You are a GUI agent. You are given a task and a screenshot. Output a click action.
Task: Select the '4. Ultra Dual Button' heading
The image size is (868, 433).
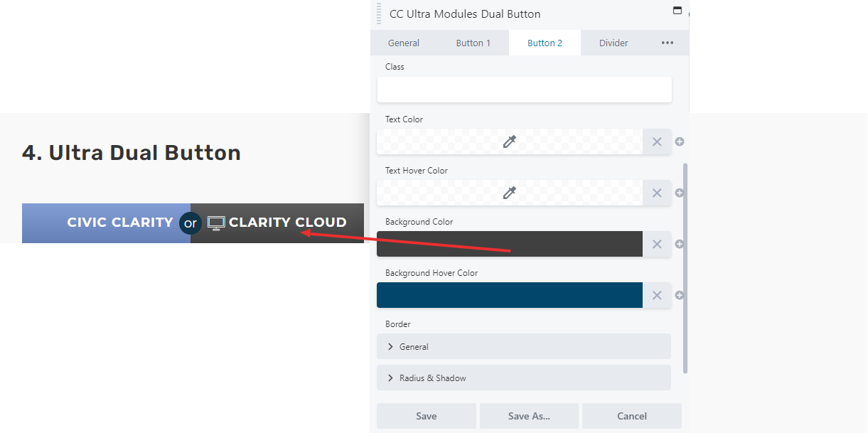(x=132, y=153)
